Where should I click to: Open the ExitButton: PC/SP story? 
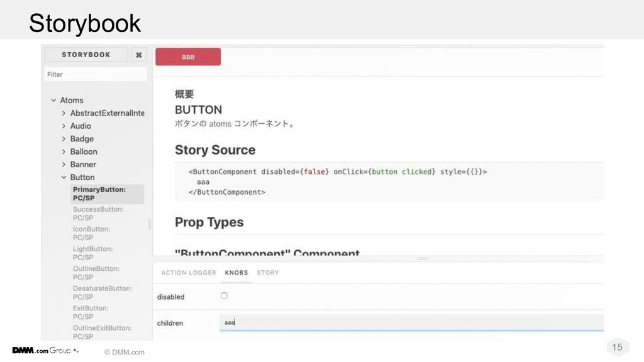pos(91,312)
